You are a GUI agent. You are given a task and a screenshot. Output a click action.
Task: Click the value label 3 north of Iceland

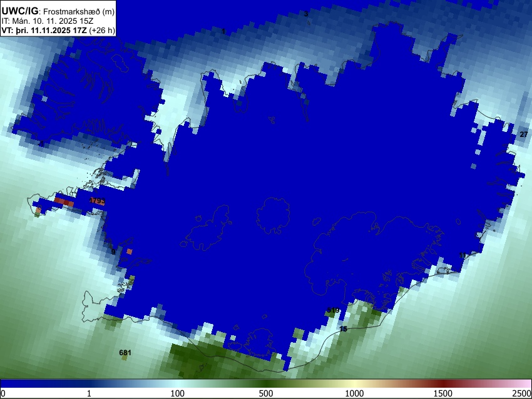305,14
